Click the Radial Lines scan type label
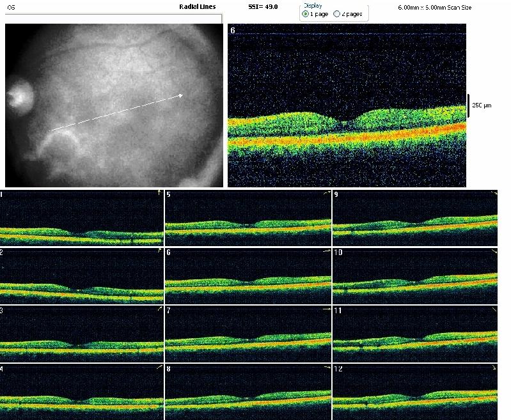 (x=198, y=6)
